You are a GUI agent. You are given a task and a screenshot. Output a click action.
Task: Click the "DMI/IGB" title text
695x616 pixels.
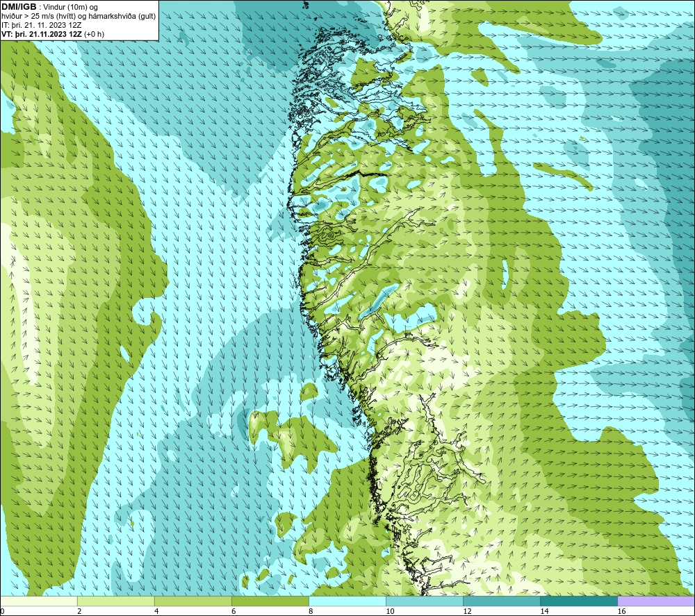(19, 7)
